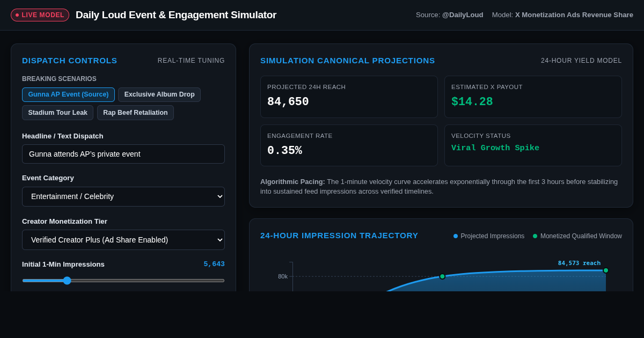The width and height of the screenshot is (644, 338).
Task: Click the Monetized Qualified Window legend dot
Action: coord(535,236)
